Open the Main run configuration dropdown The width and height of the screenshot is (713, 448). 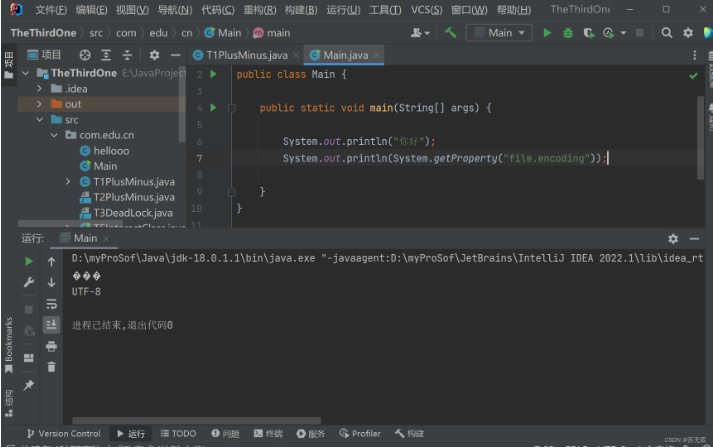500,32
